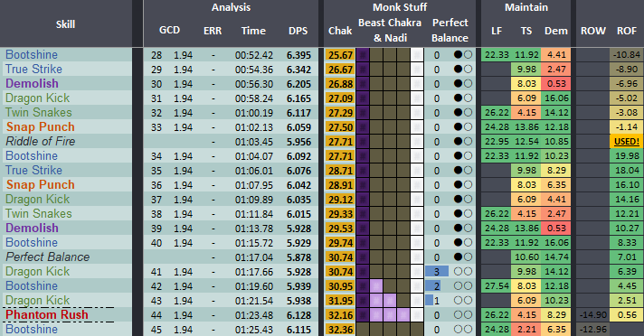The height and width of the screenshot is (336, 644).
Task: Click the Time column header
Action: click(x=253, y=31)
